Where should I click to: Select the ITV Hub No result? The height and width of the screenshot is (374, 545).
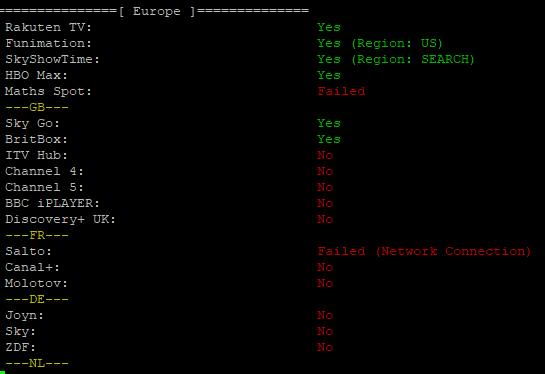(325, 155)
